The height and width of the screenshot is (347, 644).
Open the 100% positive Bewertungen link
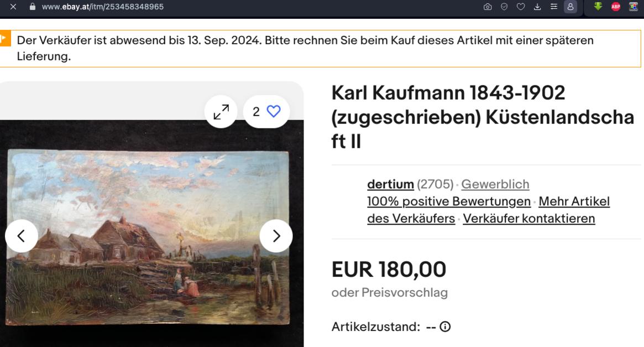449,201
